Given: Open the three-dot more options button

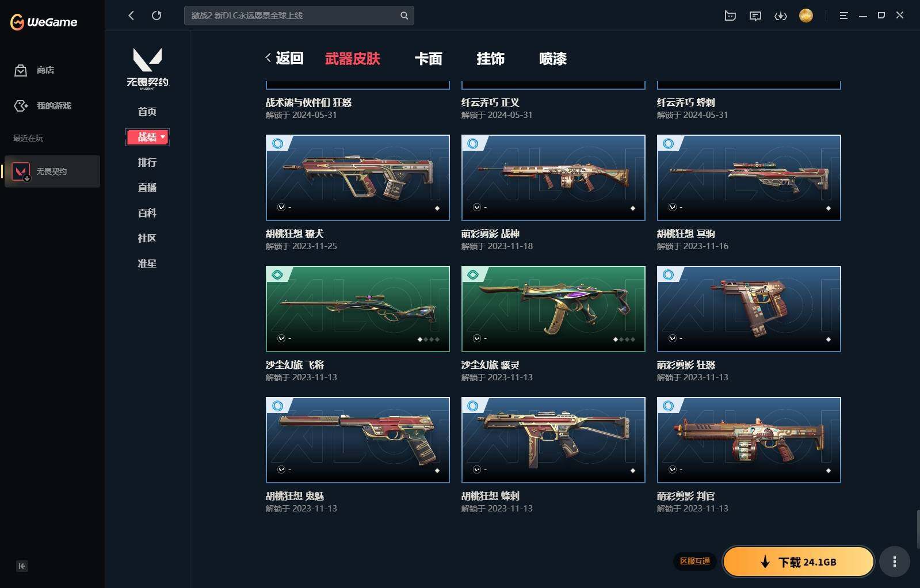Looking at the screenshot, I should click(x=894, y=562).
